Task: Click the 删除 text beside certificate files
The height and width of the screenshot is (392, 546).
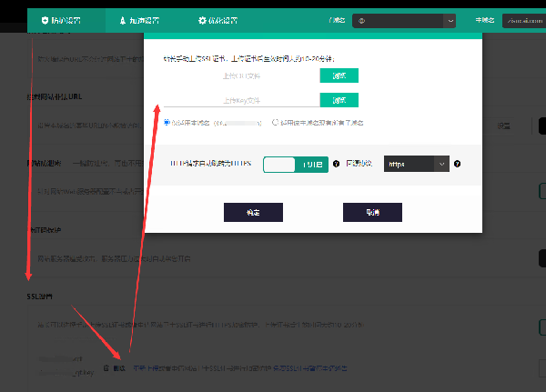Action: pos(119,368)
